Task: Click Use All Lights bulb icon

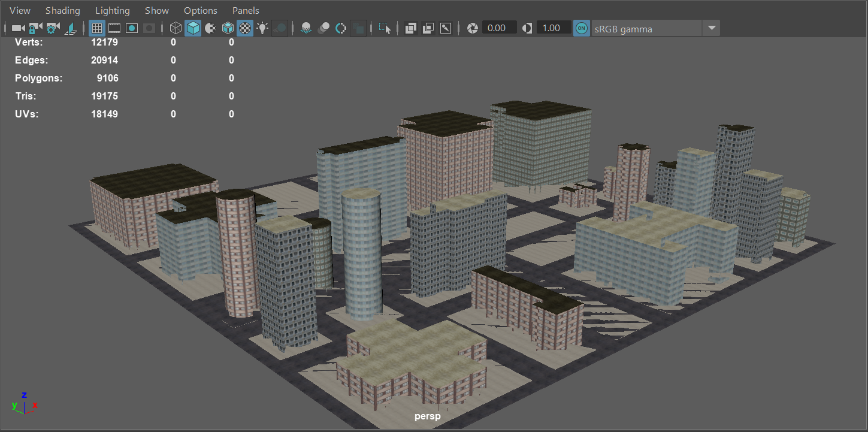Action: point(262,28)
